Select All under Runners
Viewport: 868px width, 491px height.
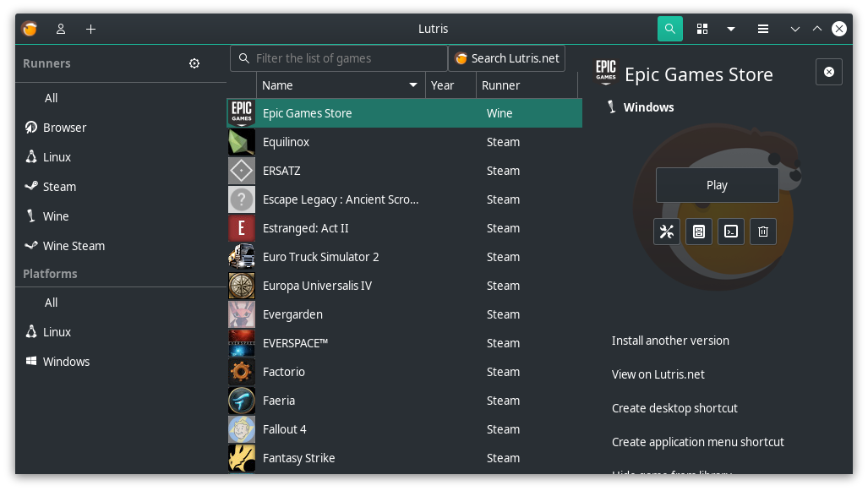click(121, 98)
